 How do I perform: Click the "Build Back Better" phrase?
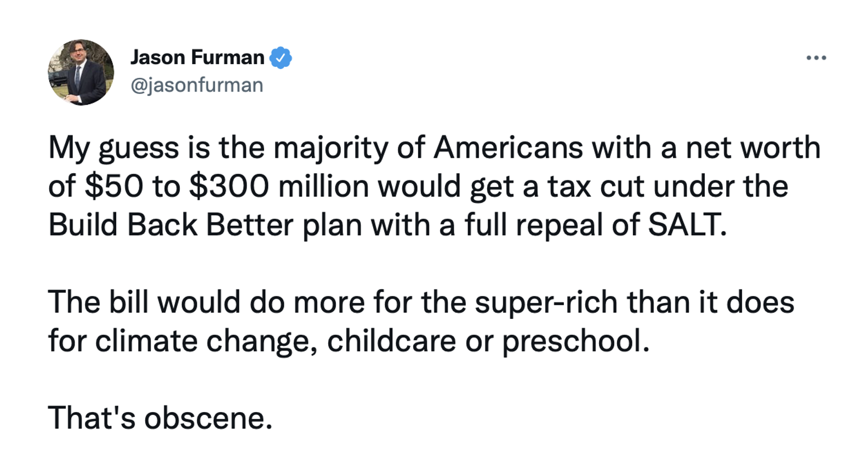tap(170, 225)
